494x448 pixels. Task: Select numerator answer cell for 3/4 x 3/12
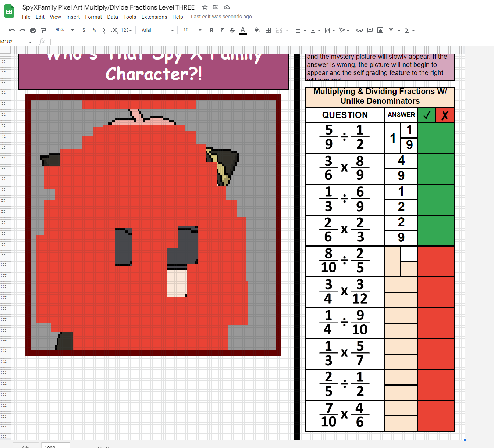pyautogui.click(x=401, y=285)
